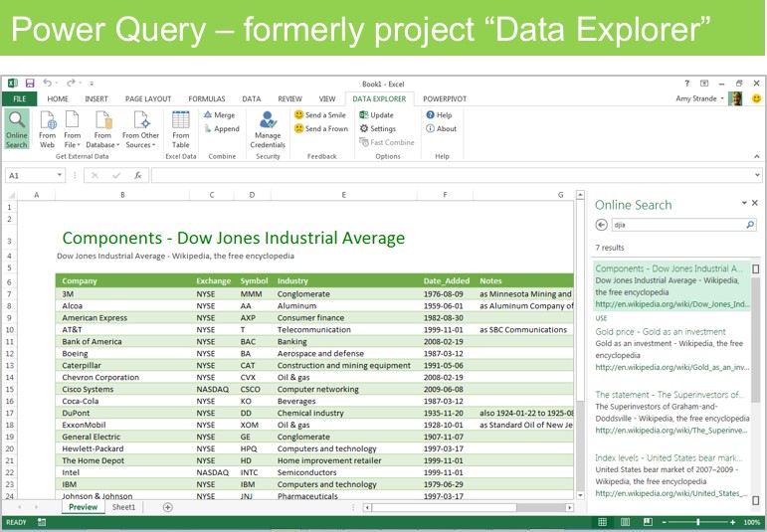Click the horizontal worksheet scrollbar
Screen dimensions: 767x532
click(x=444, y=507)
